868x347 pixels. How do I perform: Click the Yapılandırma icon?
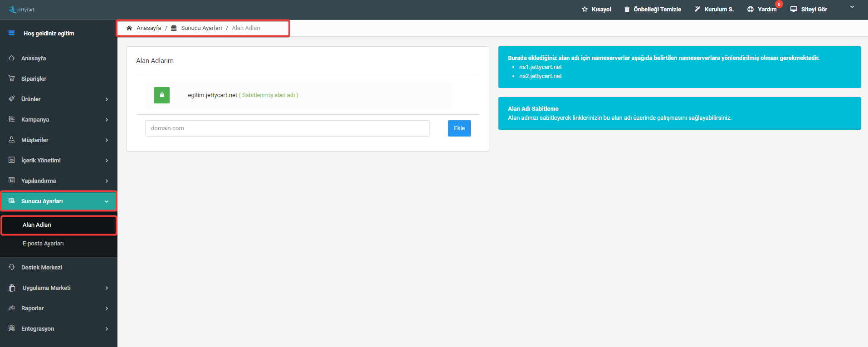pyautogui.click(x=12, y=181)
